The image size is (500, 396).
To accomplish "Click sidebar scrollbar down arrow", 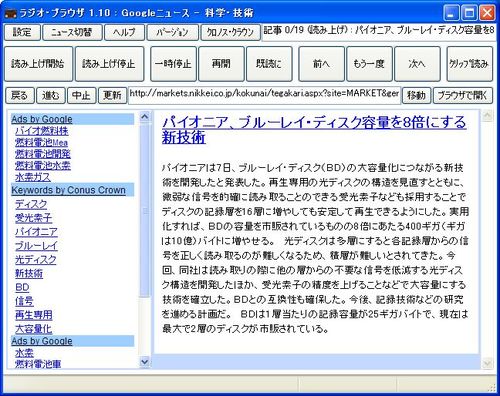I will point(145,362).
